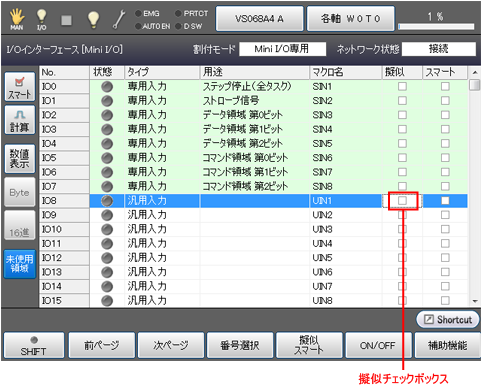Click the speed percentage progress bar
This screenshot has height=385, width=481.
[x=436, y=27]
